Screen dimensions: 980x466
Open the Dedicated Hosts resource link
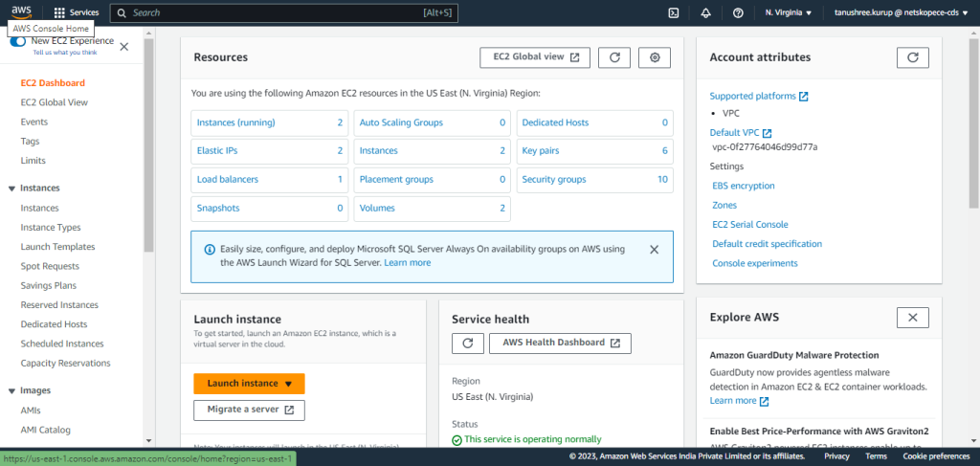coord(555,122)
